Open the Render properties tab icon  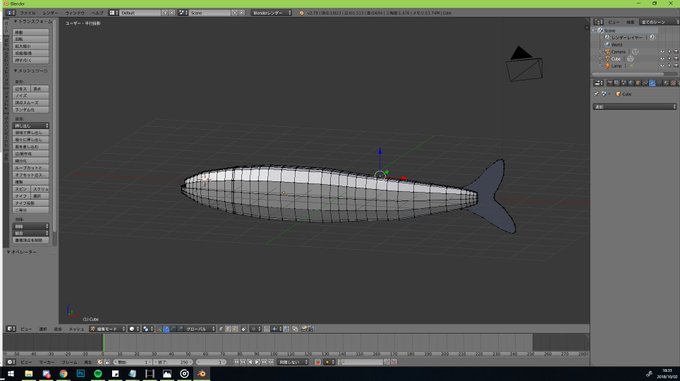pyautogui.click(x=610, y=83)
